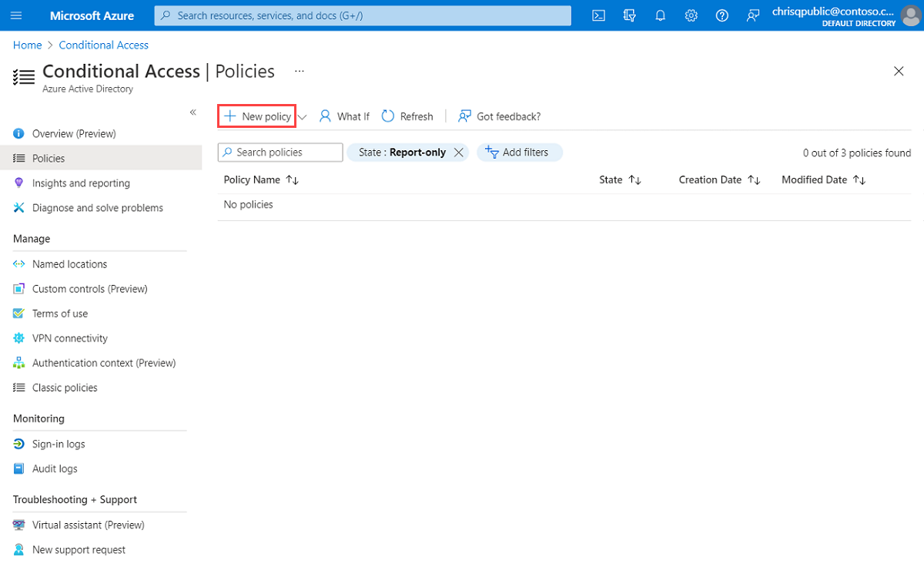This screenshot has height=567, width=924.
Task: Open Named locations in the sidebar
Action: (69, 263)
